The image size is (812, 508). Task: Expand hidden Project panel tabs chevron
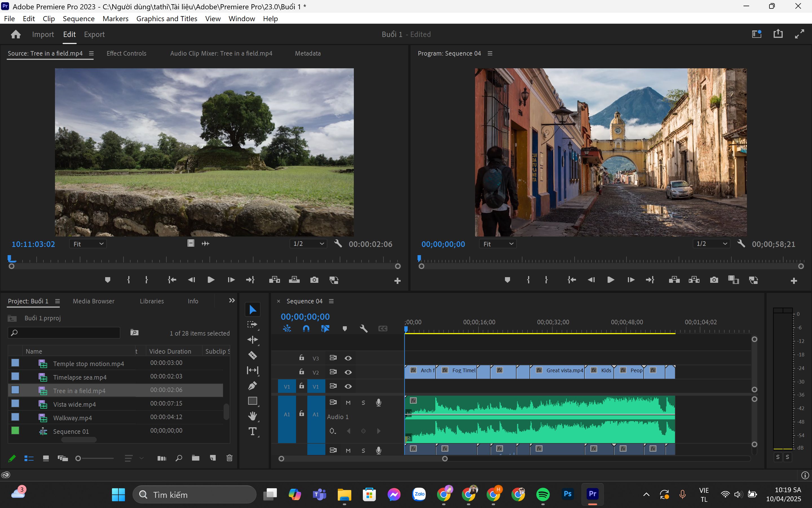[232, 300]
